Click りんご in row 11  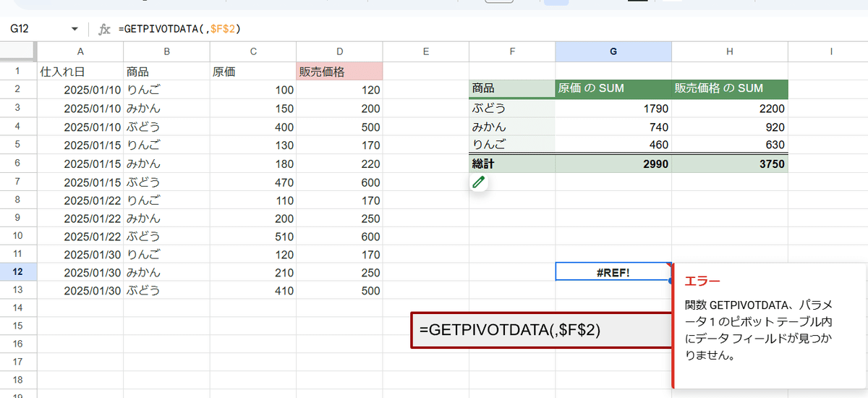pos(166,255)
